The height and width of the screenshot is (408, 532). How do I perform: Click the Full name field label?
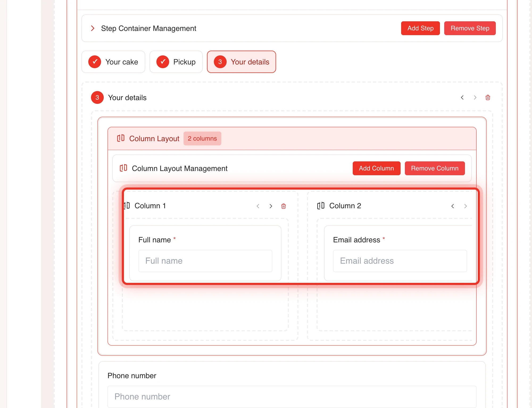(x=155, y=240)
